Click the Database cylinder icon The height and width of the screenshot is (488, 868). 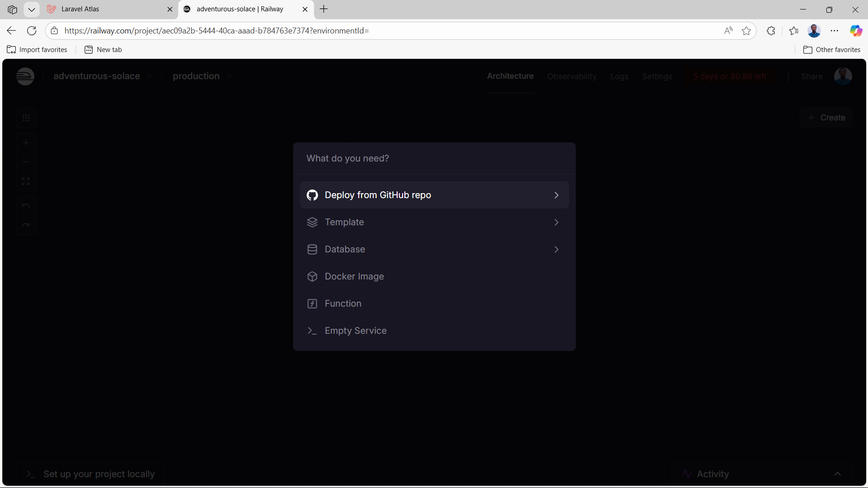coord(312,249)
